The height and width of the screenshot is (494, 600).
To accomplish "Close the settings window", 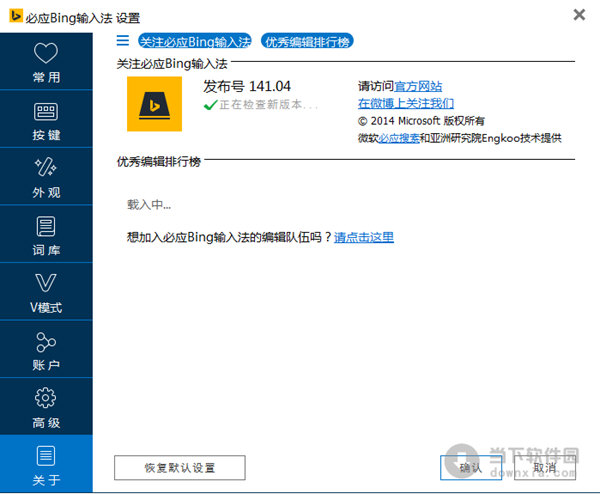I will pos(579,15).
